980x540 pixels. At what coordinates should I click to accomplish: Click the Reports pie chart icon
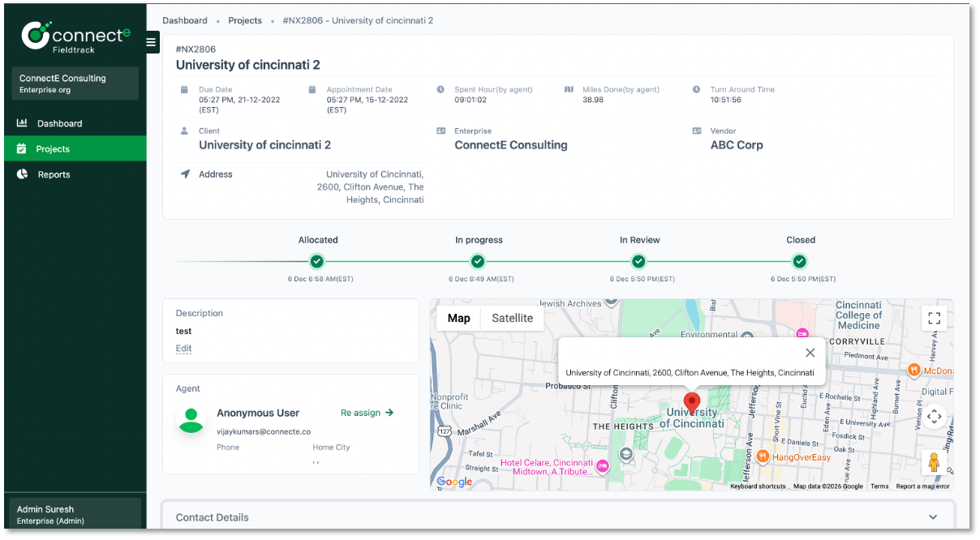22,174
